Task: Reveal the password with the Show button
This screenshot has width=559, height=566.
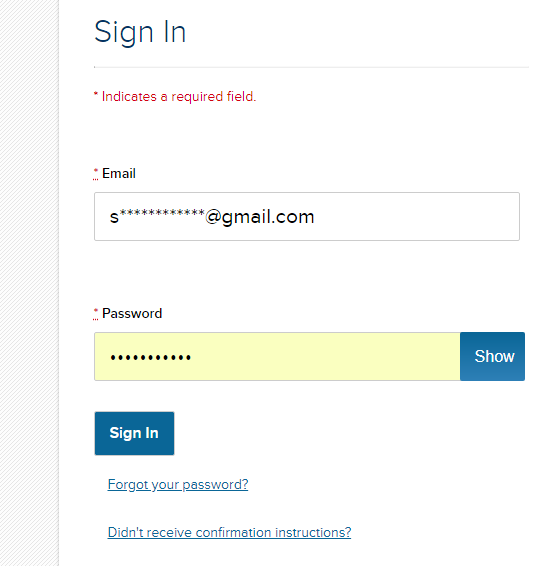Action: [493, 356]
